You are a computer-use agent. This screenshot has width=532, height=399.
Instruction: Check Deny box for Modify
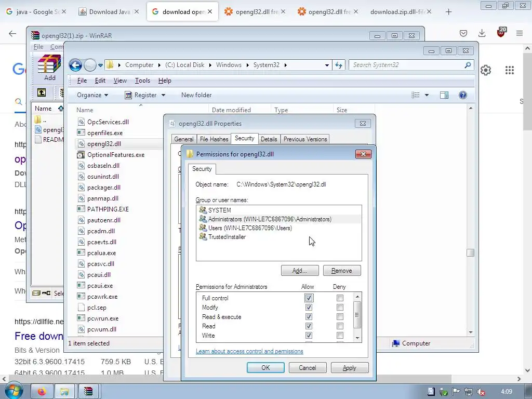tap(340, 308)
